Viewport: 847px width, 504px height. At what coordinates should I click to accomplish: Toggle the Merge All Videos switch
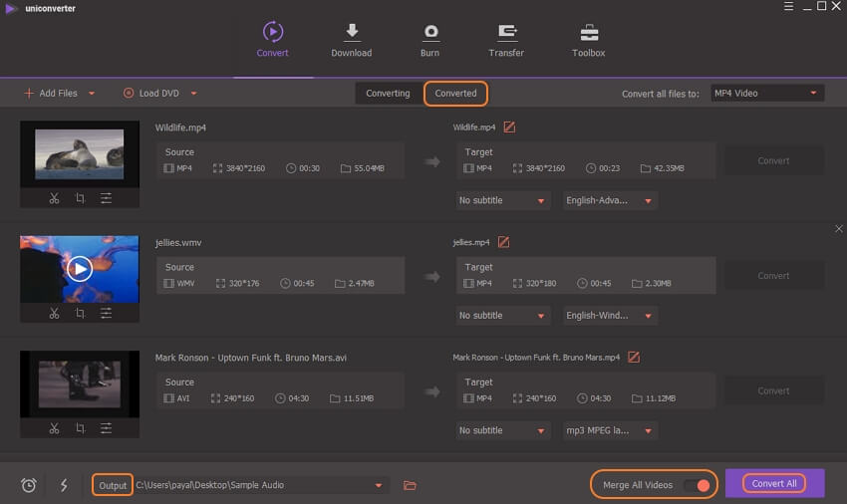click(698, 485)
